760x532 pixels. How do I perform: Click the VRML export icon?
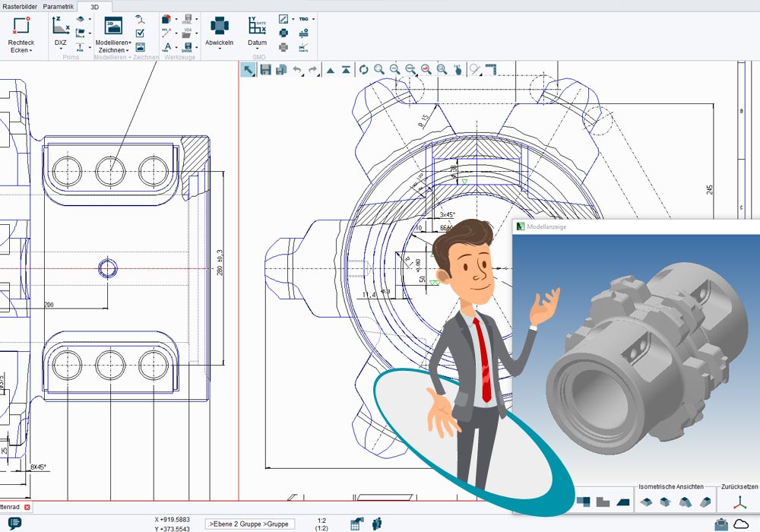[187, 20]
